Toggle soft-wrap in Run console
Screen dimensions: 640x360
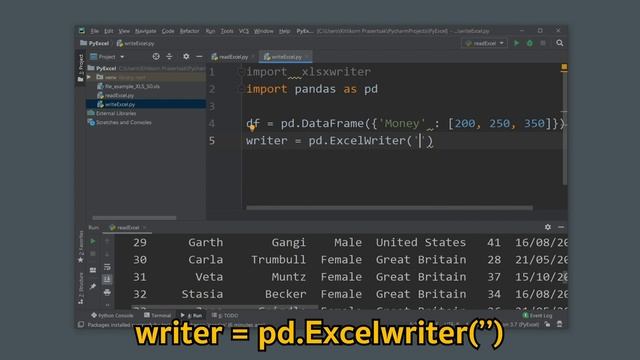(x=107, y=267)
